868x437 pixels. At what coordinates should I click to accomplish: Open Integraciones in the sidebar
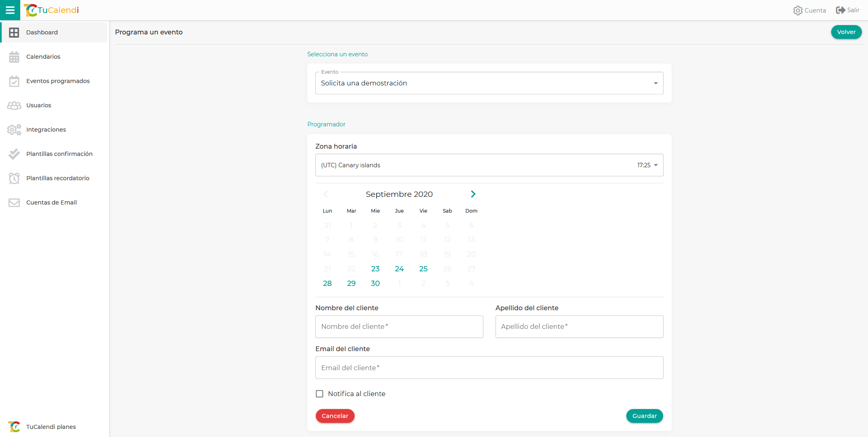(x=54, y=130)
